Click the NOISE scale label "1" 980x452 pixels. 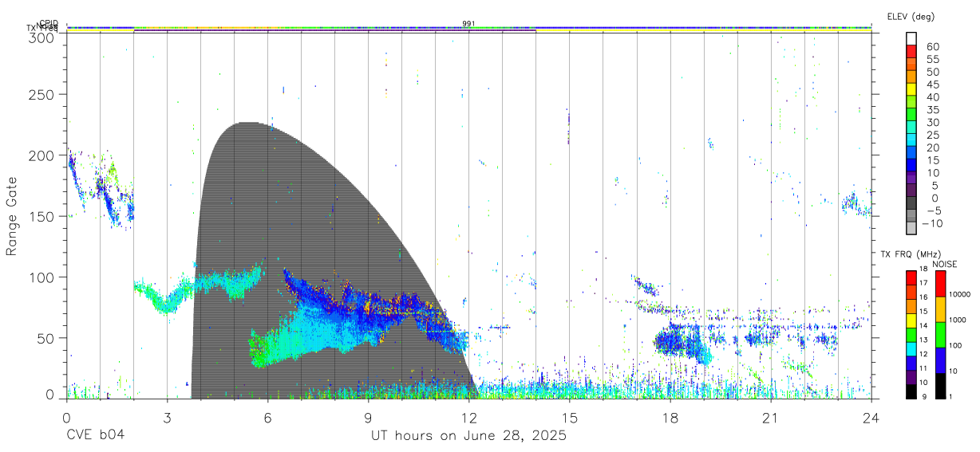click(950, 396)
